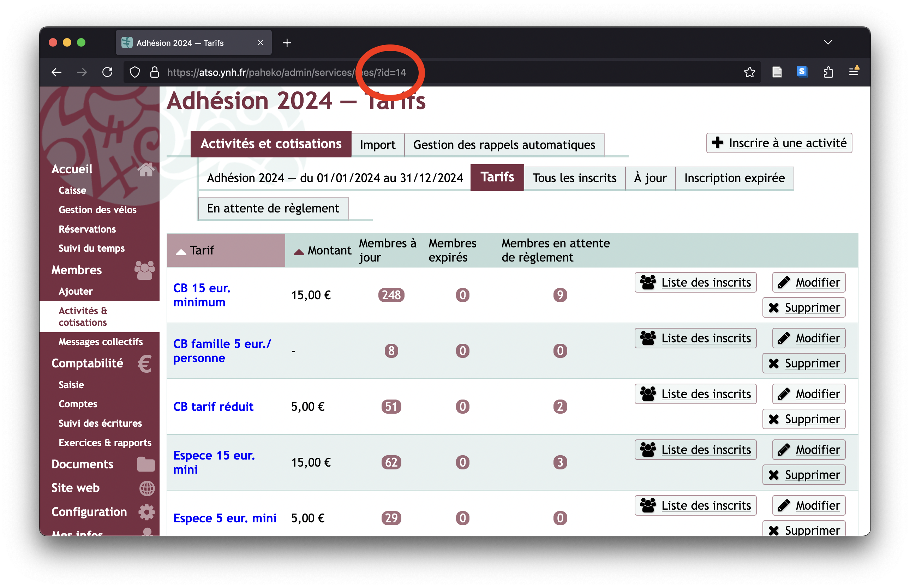The width and height of the screenshot is (910, 588).
Task: Select the Tarifs sub-tab
Action: point(497,178)
